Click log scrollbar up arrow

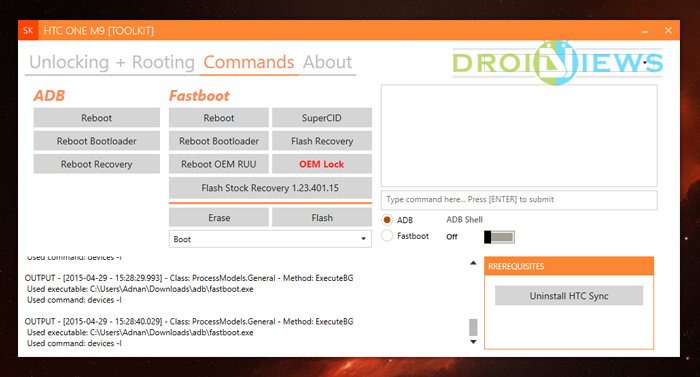click(x=473, y=263)
